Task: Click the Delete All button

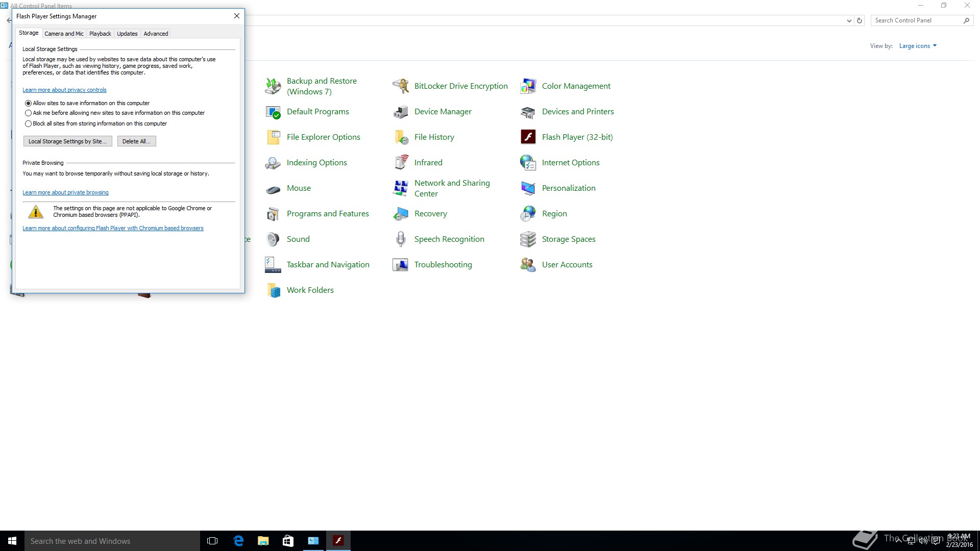Action: [136, 141]
